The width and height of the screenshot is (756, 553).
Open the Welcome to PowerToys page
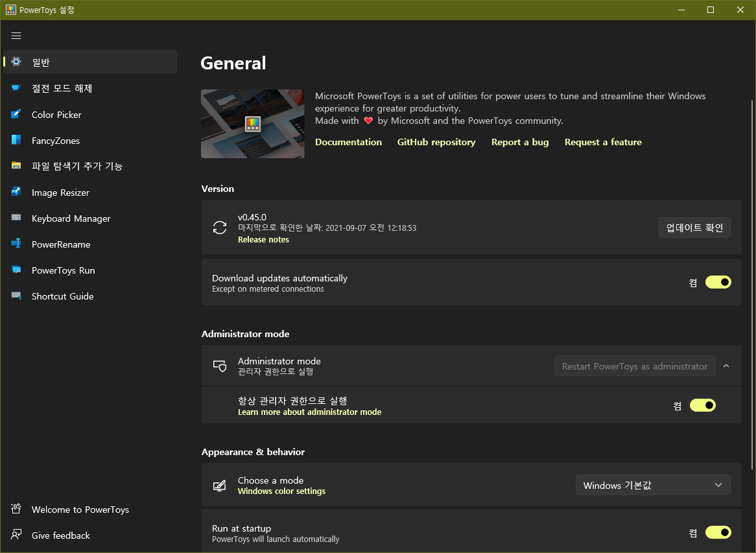(90, 509)
